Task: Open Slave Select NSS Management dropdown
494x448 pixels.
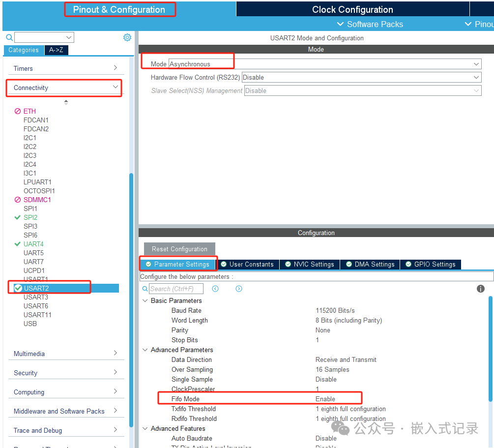Action: (363, 91)
